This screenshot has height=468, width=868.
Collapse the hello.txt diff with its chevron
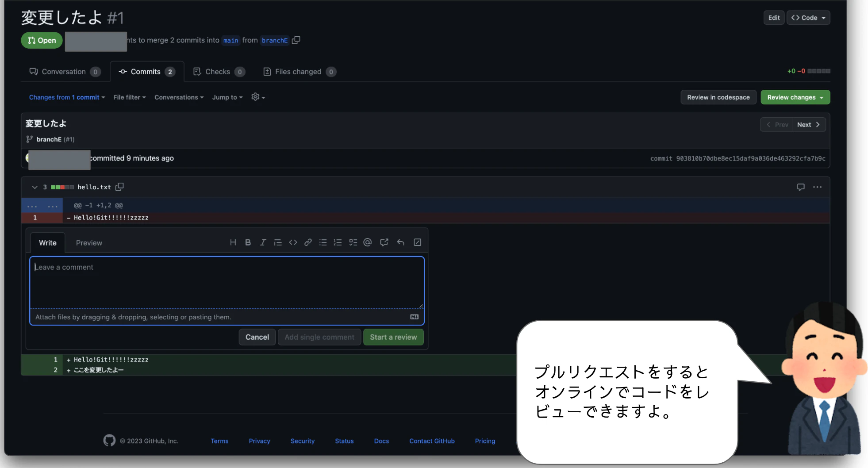click(x=35, y=187)
